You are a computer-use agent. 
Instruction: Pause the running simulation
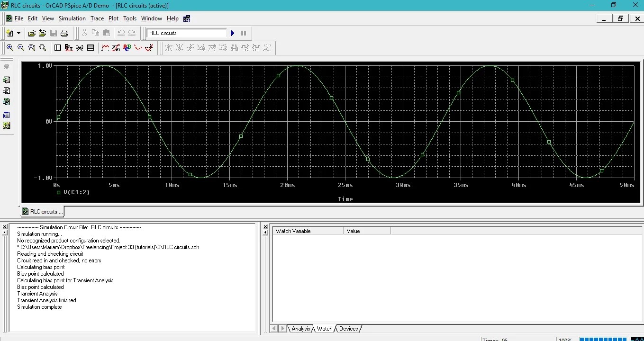pos(243,33)
